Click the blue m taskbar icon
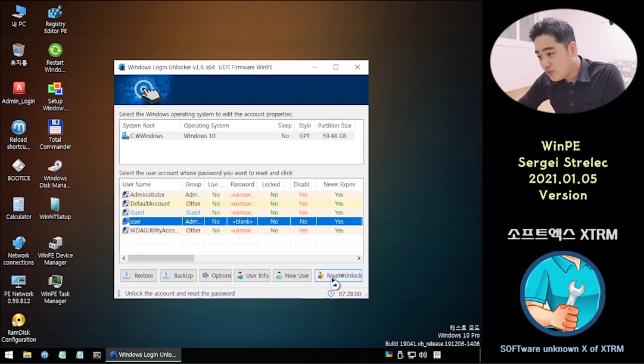Viewport: 644px width, 364px height. tap(45, 354)
